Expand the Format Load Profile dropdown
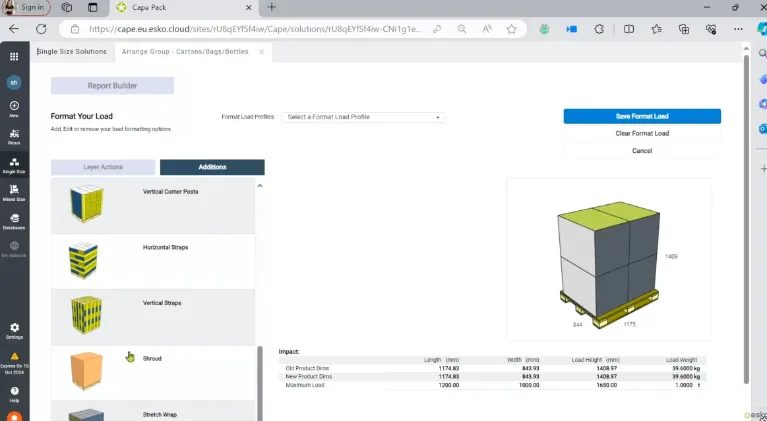767x421 pixels. pos(363,117)
